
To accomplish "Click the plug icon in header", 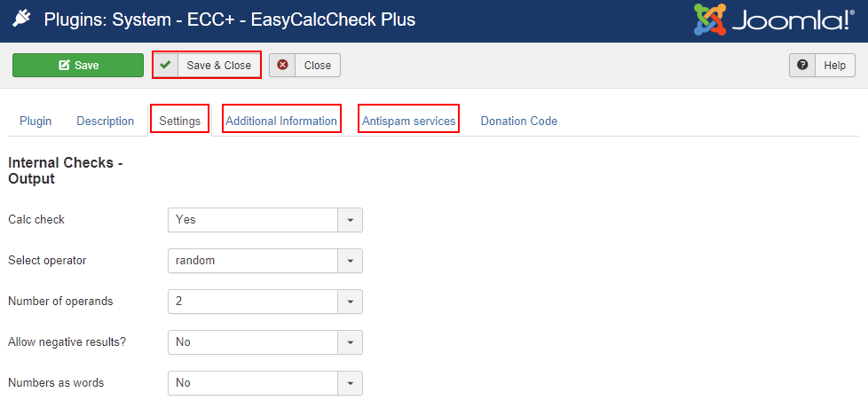I will point(22,20).
